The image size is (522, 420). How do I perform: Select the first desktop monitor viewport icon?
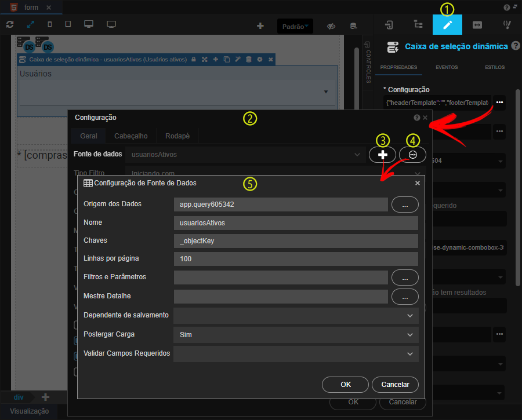pyautogui.click(x=89, y=24)
